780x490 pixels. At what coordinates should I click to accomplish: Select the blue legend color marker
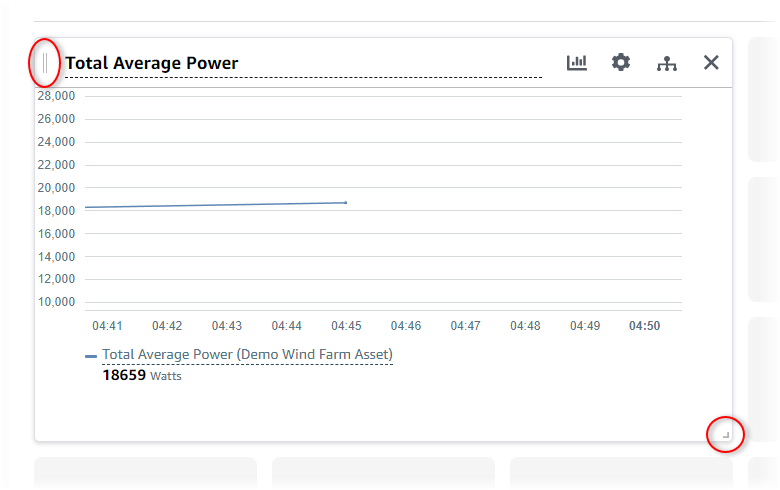pyautogui.click(x=91, y=355)
